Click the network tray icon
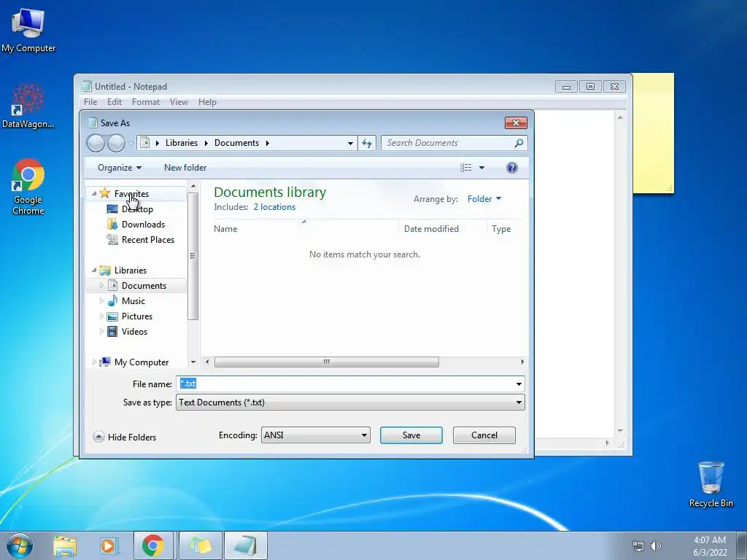 [638, 546]
